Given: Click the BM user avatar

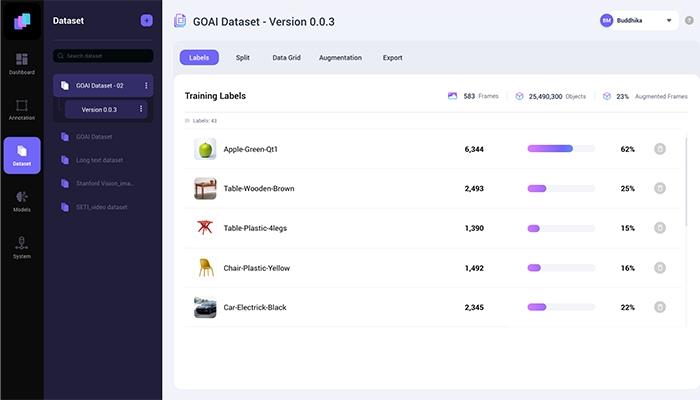Looking at the screenshot, I should click(x=606, y=21).
